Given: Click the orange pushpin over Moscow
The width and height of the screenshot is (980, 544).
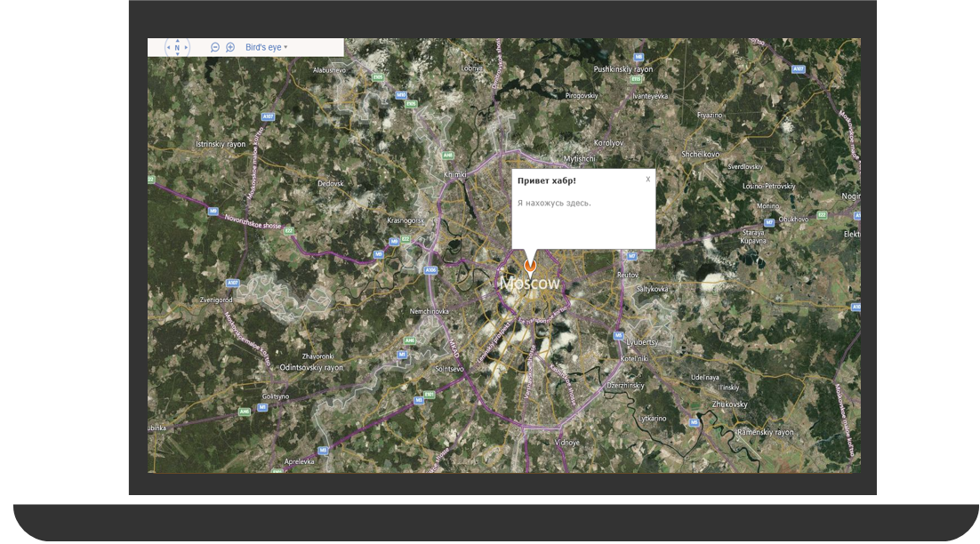Looking at the screenshot, I should [530, 267].
